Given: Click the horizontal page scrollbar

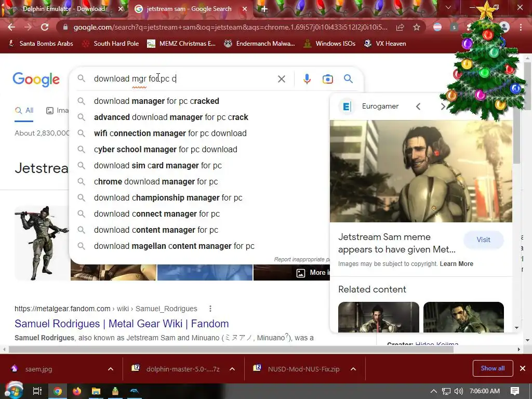Looking at the screenshot, I should (231, 349).
